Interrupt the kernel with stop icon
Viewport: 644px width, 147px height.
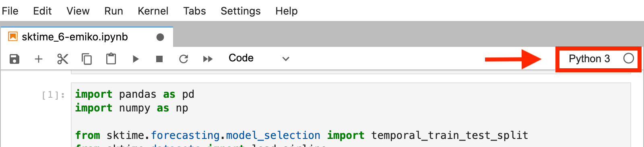click(159, 59)
